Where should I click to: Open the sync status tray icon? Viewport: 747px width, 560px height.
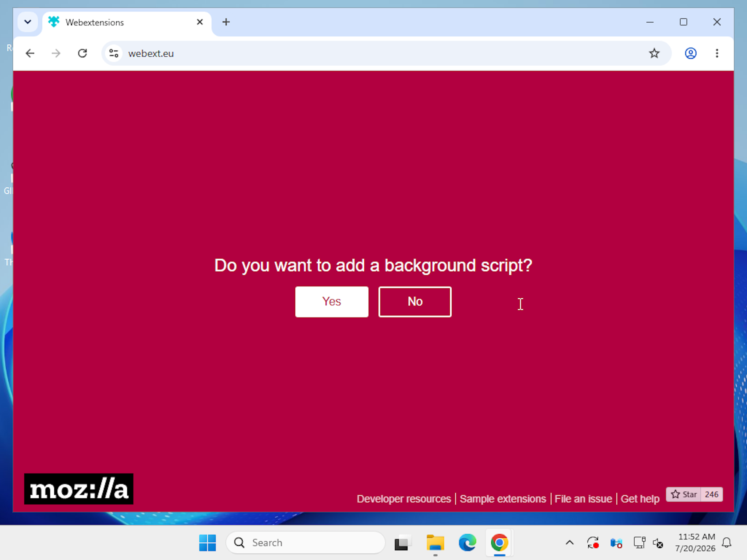click(593, 542)
